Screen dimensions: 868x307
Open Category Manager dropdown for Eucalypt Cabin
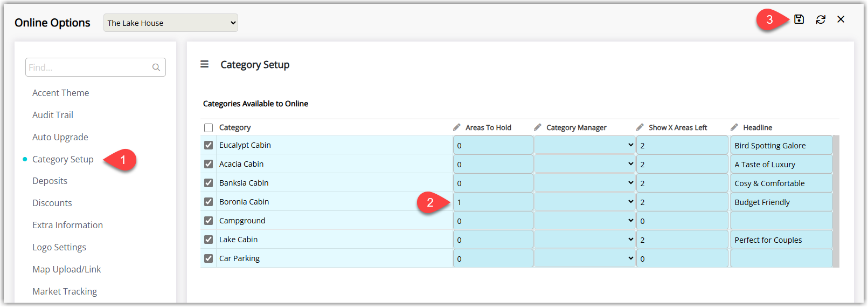585,145
